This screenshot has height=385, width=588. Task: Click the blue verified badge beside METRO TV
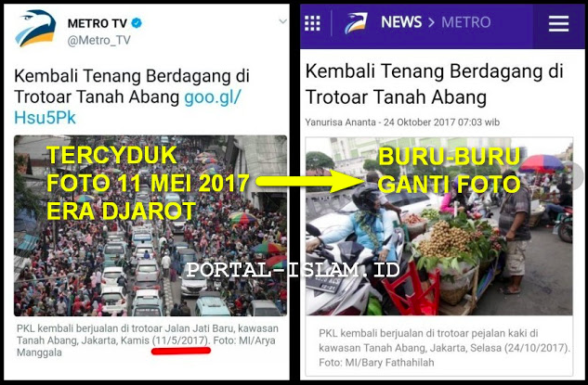click(x=137, y=23)
